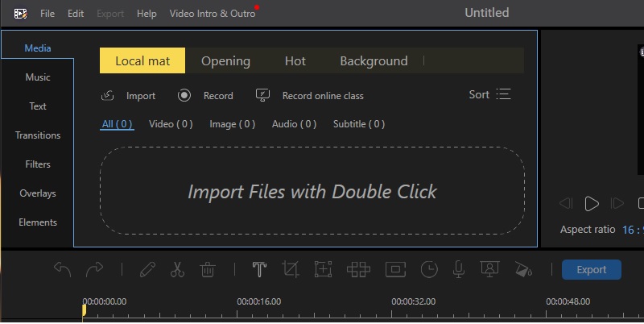Select the Local mat tab
644x324 pixels.
tap(142, 61)
